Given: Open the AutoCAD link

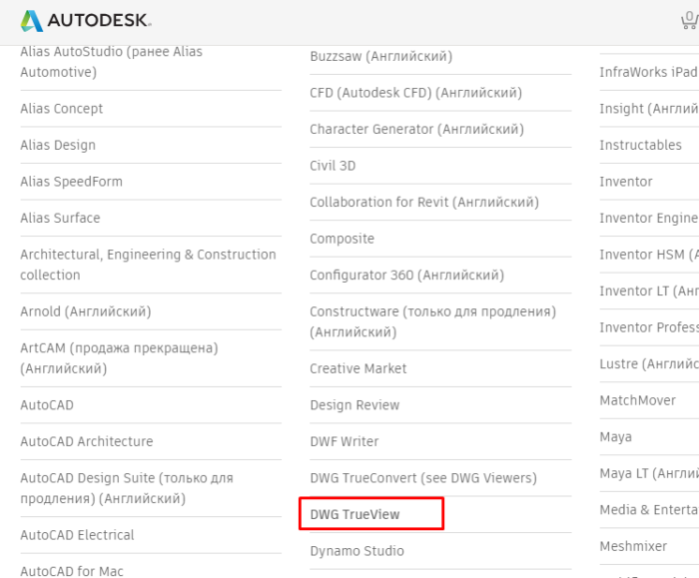Looking at the screenshot, I should tap(47, 405).
